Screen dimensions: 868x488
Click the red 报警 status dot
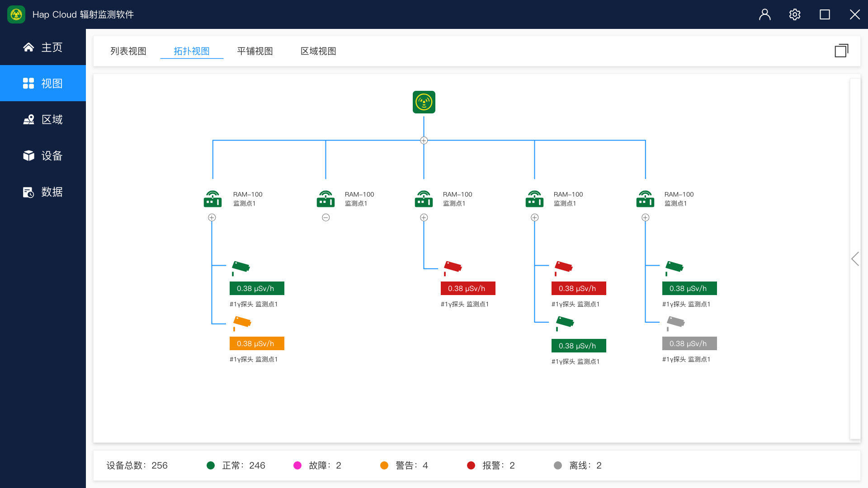point(471,465)
